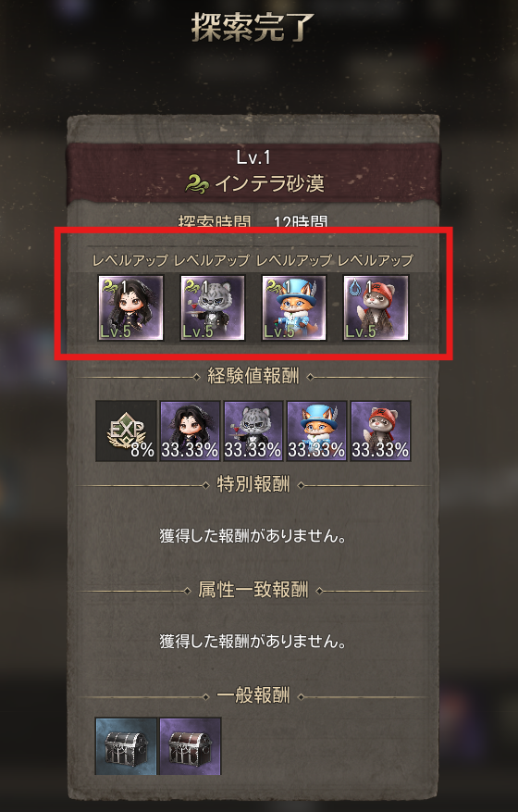Viewport: 518px width, 812px height.
Task: Open the purple-background treasure chest reward
Action: click(x=190, y=746)
